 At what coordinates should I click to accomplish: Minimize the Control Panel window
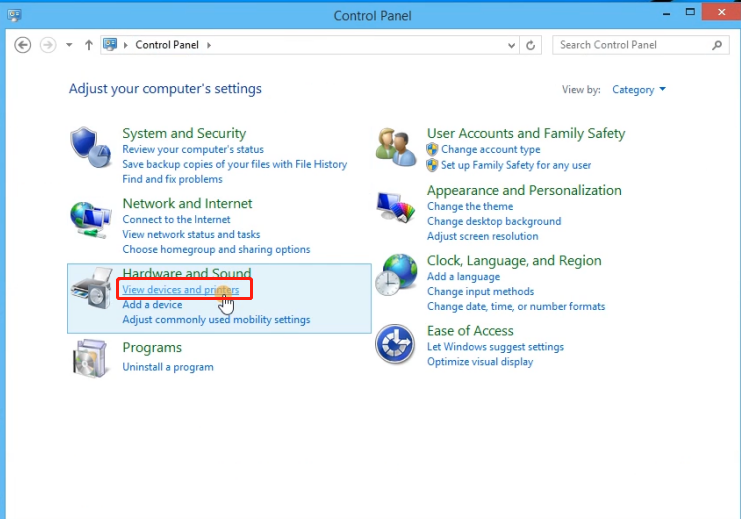tap(666, 13)
